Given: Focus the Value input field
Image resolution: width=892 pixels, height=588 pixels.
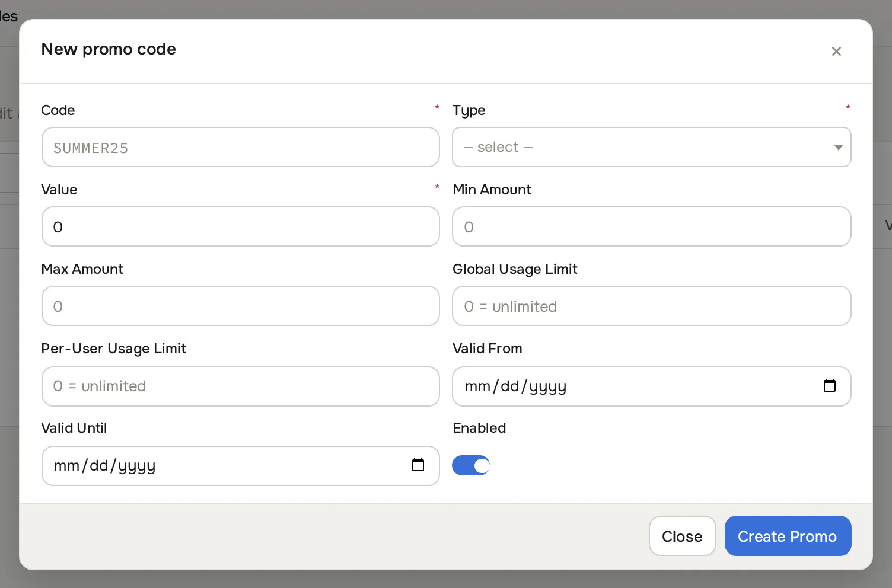Looking at the screenshot, I should (x=241, y=226).
